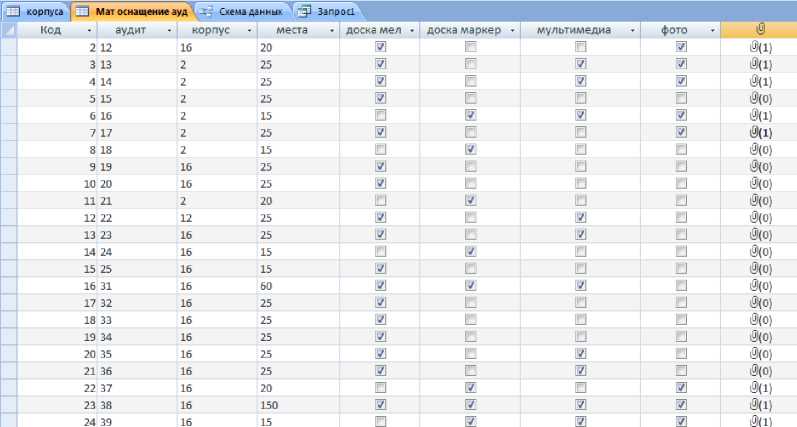Open attachment paperclip in row Код 7

point(761,133)
